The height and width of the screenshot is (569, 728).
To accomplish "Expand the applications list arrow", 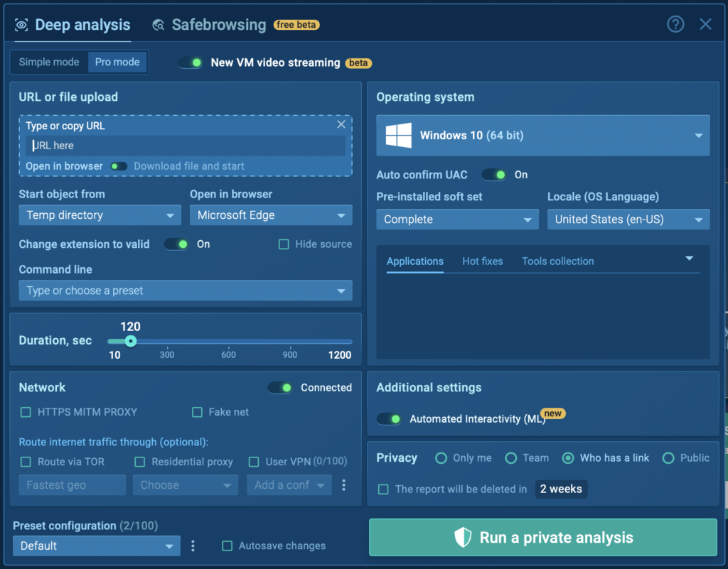I will 689,259.
